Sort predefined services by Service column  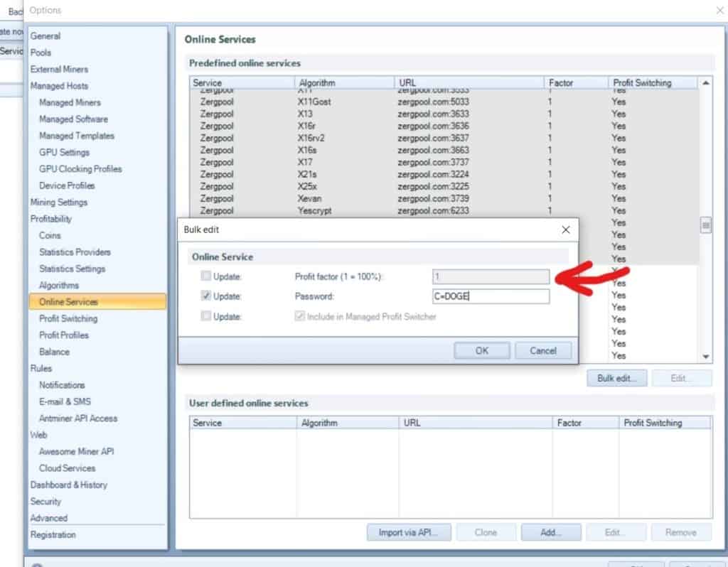(x=242, y=83)
